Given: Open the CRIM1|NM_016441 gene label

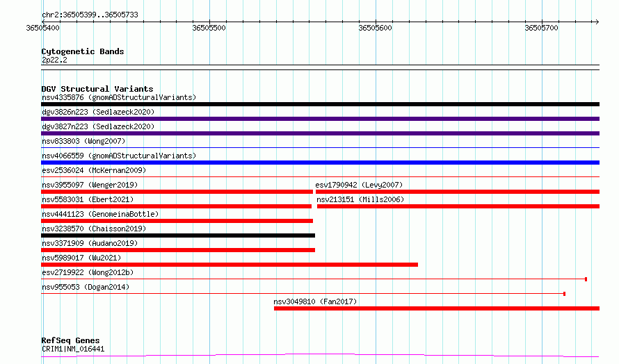Looking at the screenshot, I should pyautogui.click(x=73, y=349).
